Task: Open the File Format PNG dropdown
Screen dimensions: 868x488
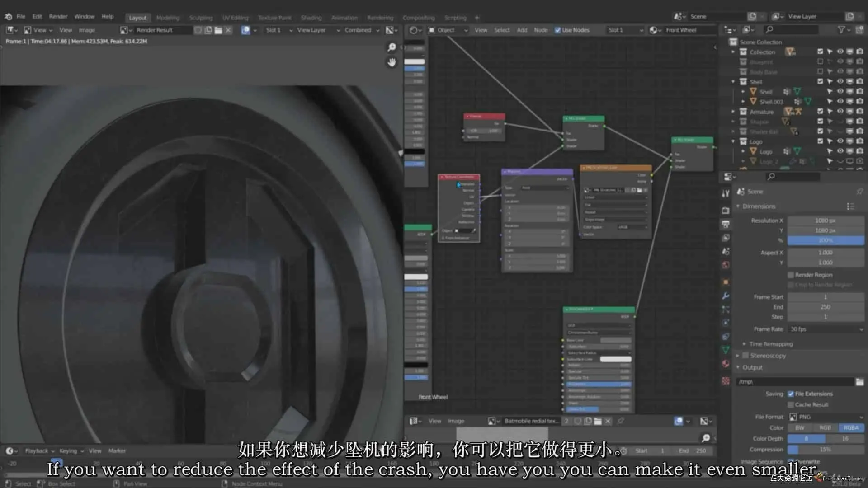Action: tap(826, 417)
